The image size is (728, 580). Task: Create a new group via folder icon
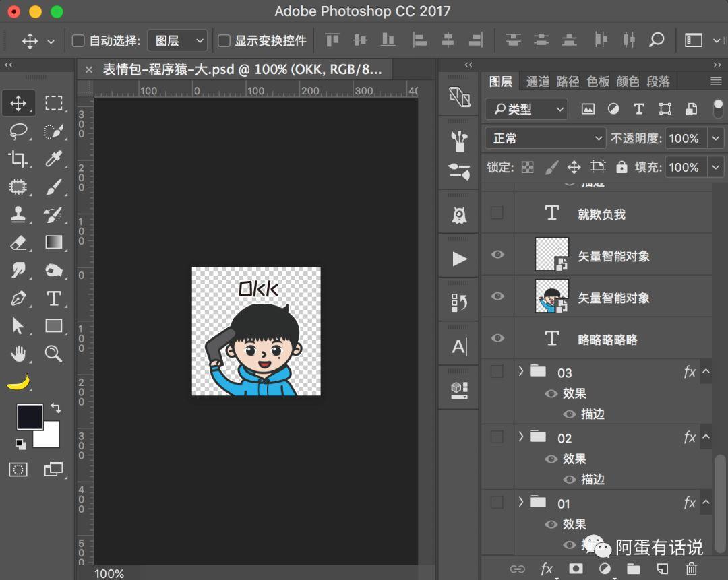[633, 569]
